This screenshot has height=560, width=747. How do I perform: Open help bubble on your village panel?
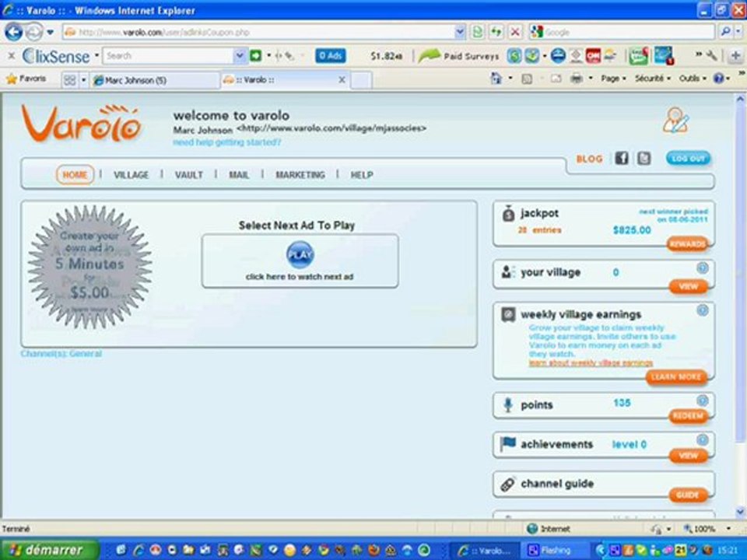coord(702,268)
